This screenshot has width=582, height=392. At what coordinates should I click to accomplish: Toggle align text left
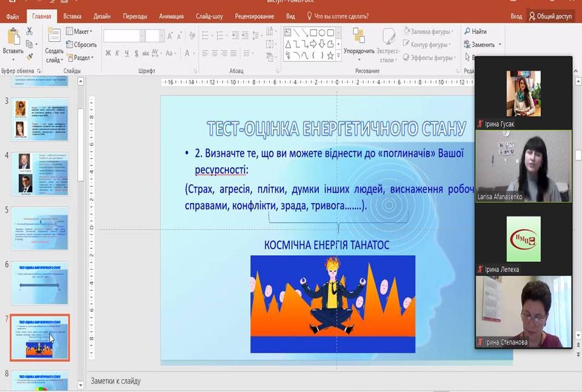pyautogui.click(x=205, y=53)
